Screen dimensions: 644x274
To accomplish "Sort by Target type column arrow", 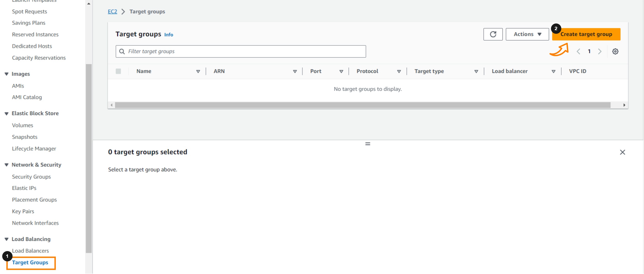I will pos(476,71).
